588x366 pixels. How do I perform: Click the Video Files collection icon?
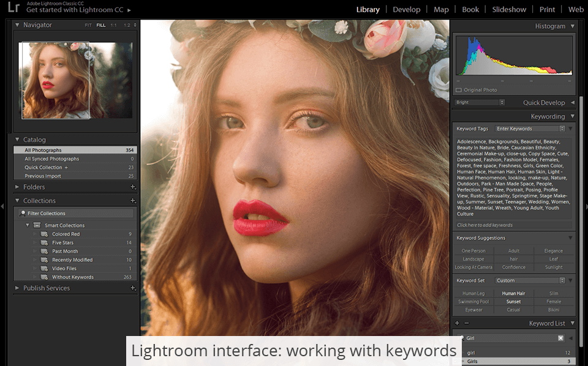pos(44,268)
